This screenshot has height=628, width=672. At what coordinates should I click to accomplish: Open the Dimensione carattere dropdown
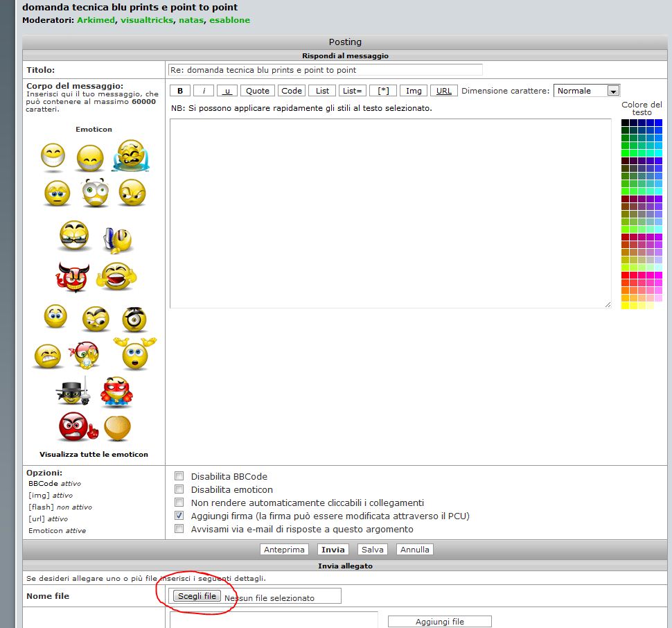click(x=587, y=91)
